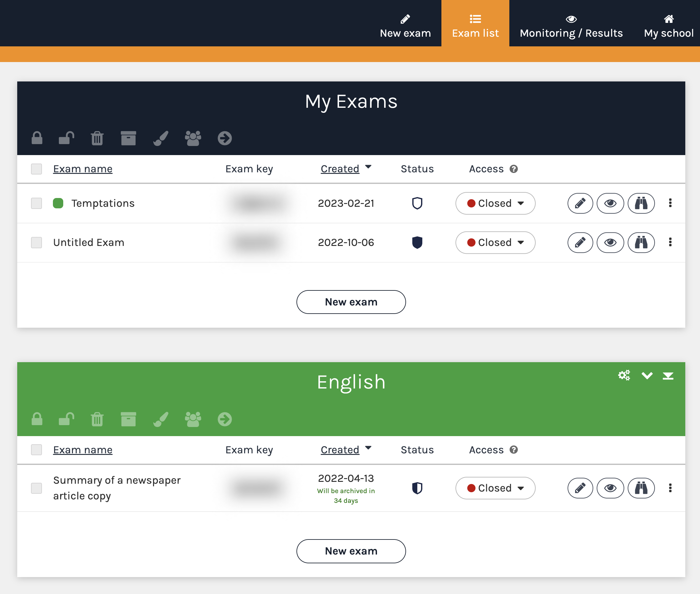Image resolution: width=700 pixels, height=594 pixels.
Task: Open the three-dot menu for Untitled Exam
Action: [x=670, y=242]
